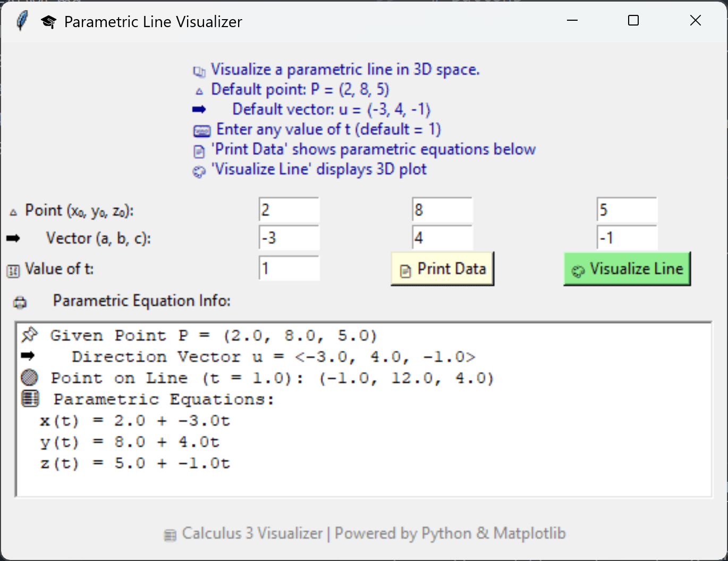Click the z₀ point field containing 5
This screenshot has width=728, height=561.
coord(627,210)
